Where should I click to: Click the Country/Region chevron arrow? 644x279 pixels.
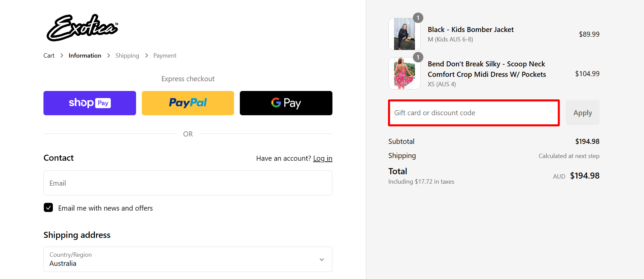coord(321,259)
